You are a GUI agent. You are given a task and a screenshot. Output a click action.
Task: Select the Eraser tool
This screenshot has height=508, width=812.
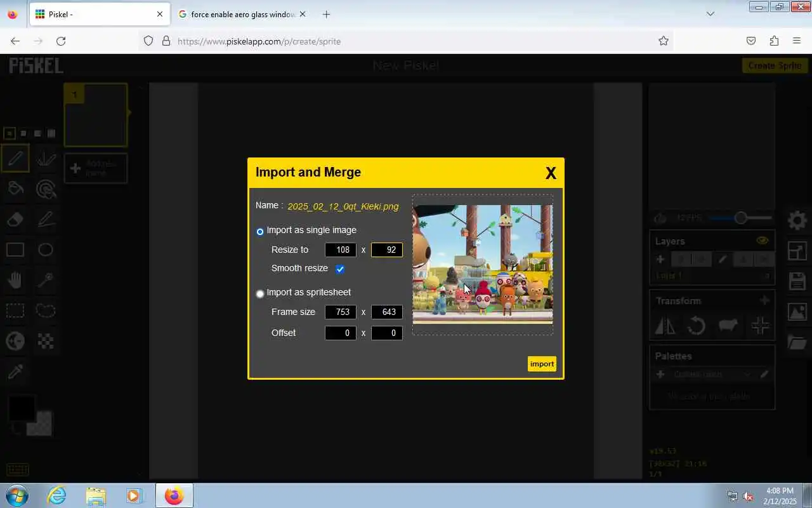click(15, 219)
